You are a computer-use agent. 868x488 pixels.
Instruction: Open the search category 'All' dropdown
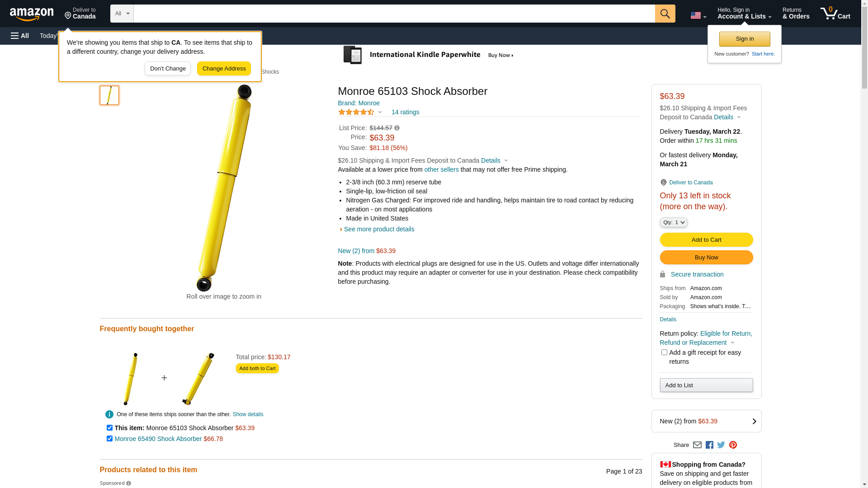(x=122, y=14)
